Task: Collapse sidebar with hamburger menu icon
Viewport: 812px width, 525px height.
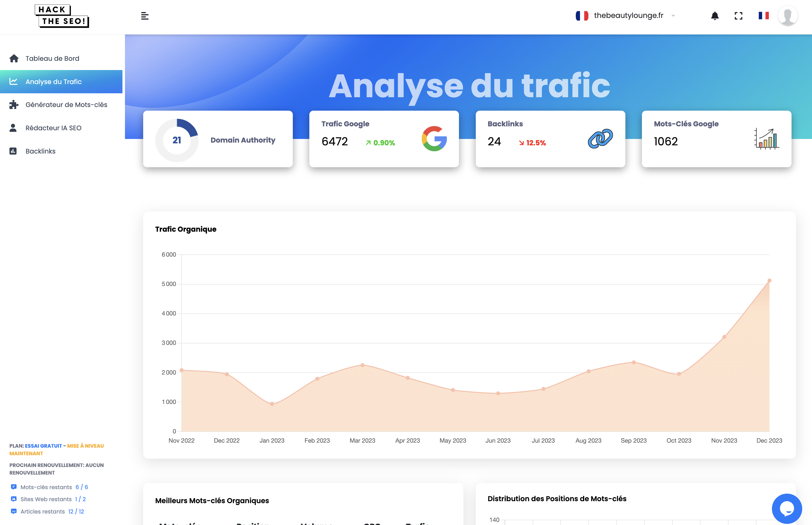Action: 145,16
